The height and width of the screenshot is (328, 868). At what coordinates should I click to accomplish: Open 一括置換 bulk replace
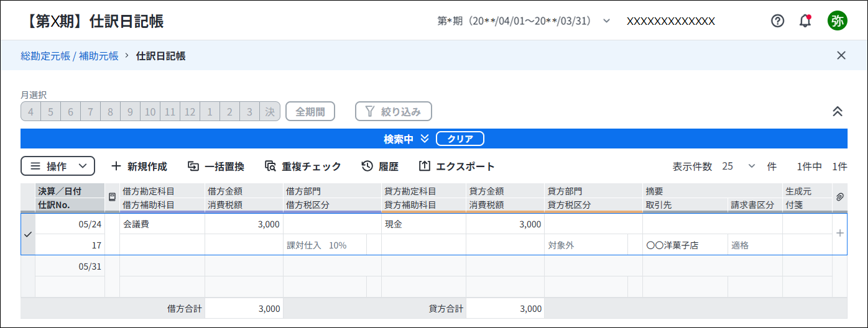pyautogui.click(x=216, y=166)
